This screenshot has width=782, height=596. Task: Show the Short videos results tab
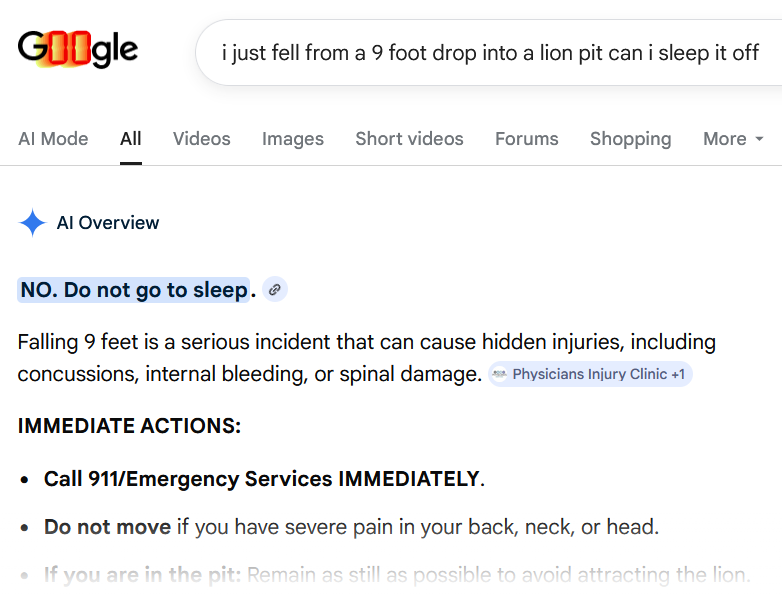pyautogui.click(x=409, y=139)
